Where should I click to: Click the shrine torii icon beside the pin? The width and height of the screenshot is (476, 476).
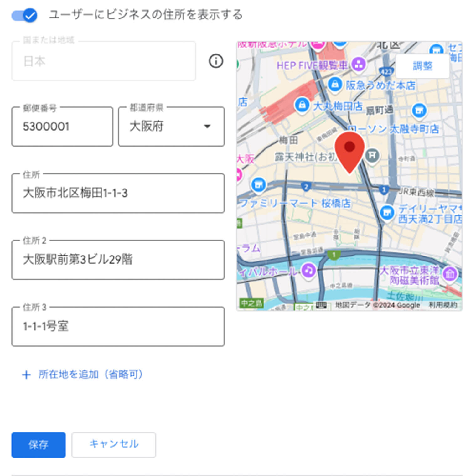coord(372,155)
